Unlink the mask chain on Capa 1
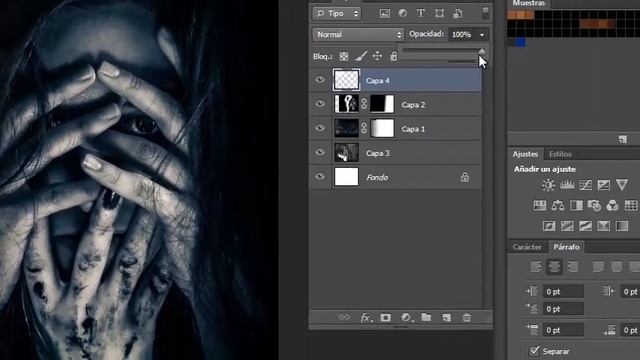Image resolution: width=640 pixels, height=360 pixels. pos(364,128)
